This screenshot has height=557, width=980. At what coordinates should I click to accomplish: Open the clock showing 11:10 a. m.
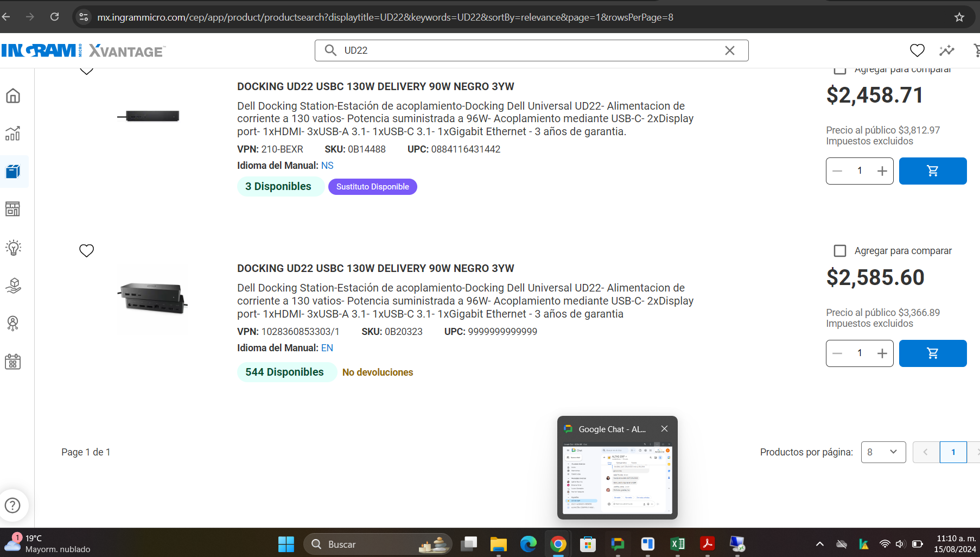956,543
